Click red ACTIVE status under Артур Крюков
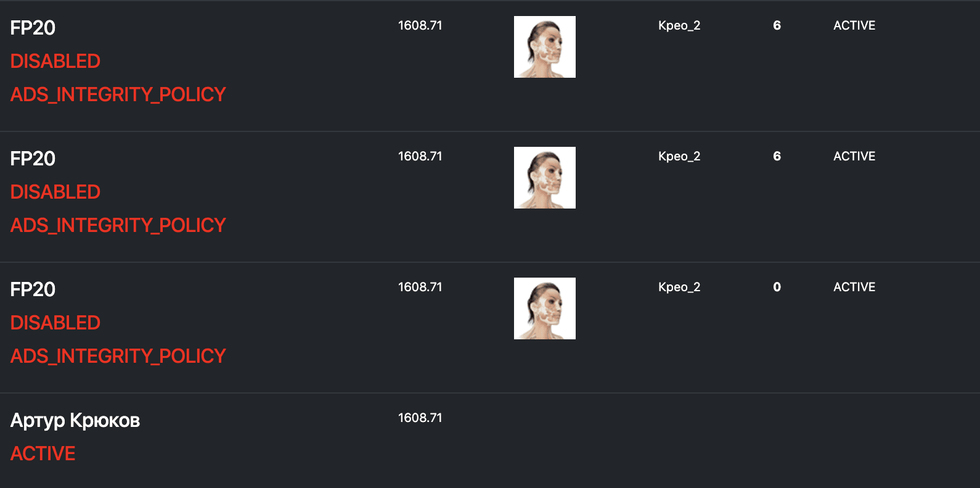This screenshot has width=980, height=488. (43, 453)
